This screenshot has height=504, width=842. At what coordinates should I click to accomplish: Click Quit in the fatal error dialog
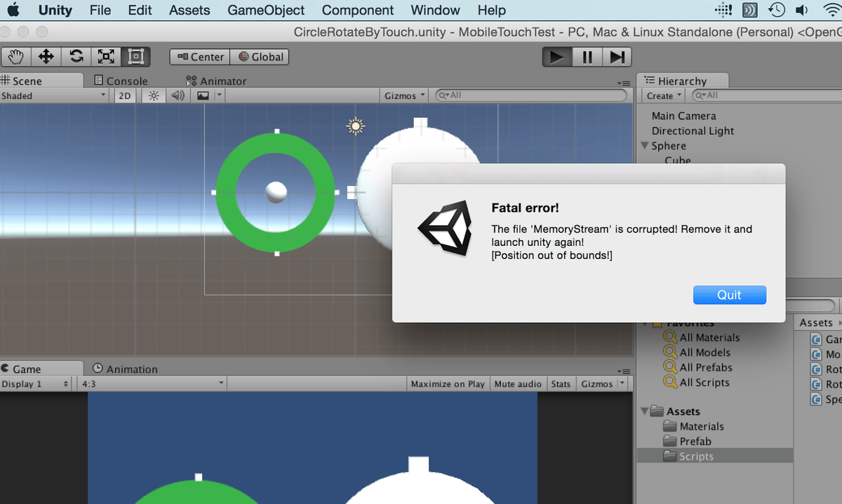729,295
